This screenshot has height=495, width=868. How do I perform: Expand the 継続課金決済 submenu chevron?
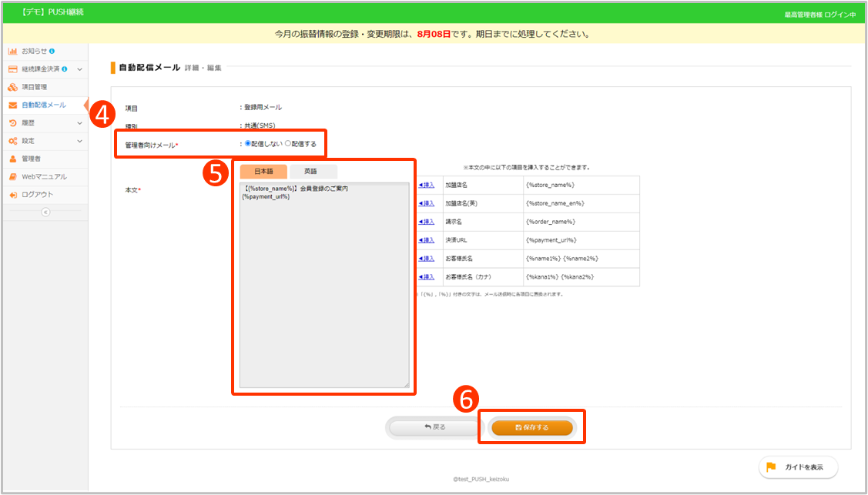tap(79, 69)
